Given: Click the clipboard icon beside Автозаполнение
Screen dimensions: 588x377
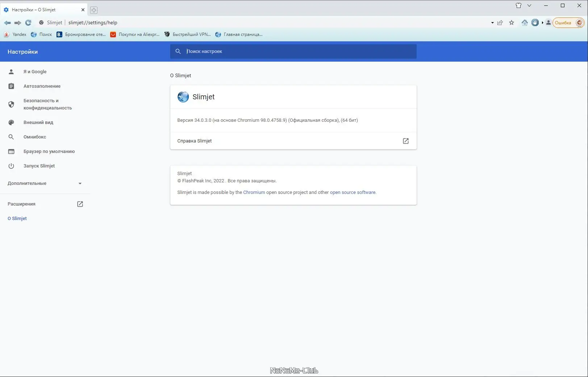Looking at the screenshot, I should coord(11,86).
